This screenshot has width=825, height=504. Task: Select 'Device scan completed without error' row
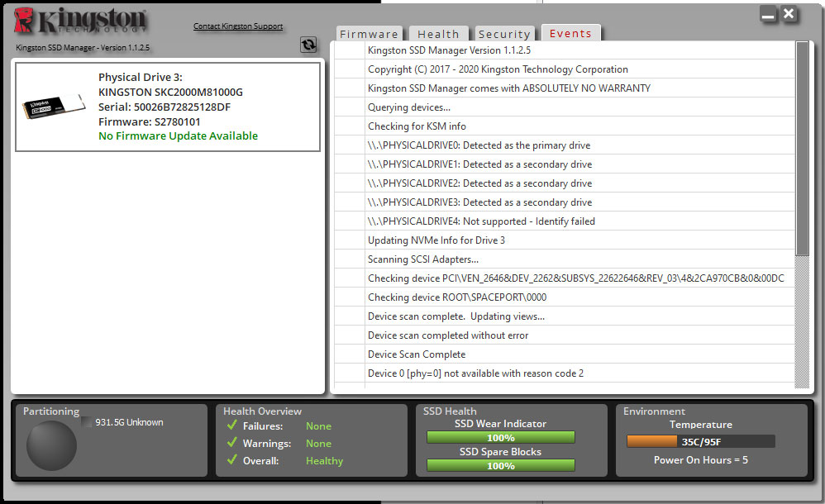tap(565, 335)
